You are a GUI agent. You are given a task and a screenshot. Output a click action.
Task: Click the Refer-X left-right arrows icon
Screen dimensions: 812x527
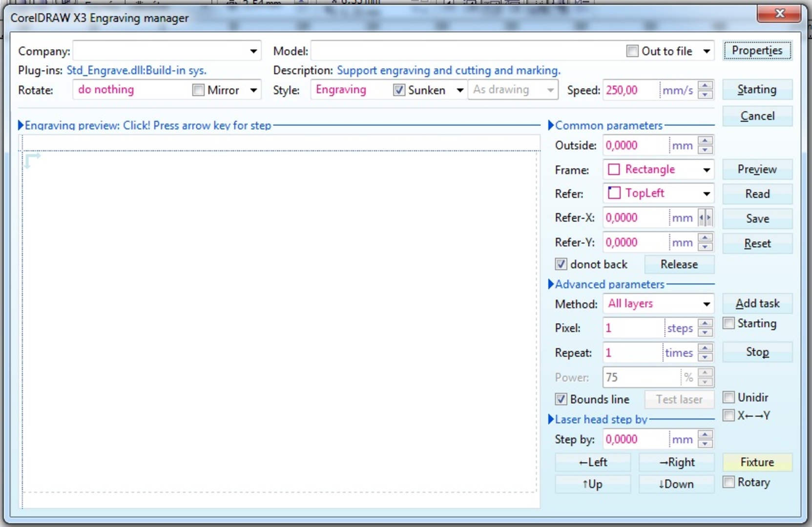pos(705,218)
